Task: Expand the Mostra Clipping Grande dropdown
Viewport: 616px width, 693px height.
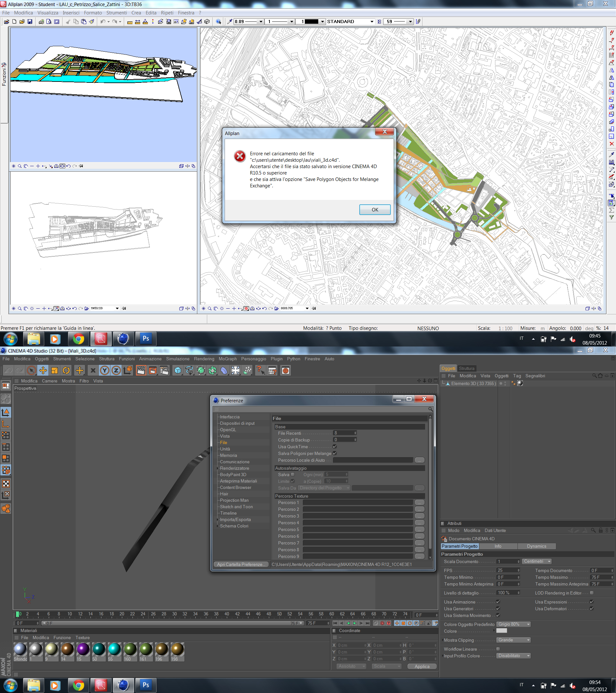Action: tap(513, 640)
